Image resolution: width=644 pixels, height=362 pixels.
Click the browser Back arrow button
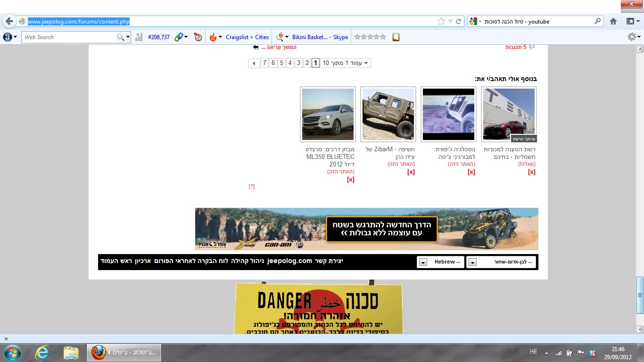pos(9,22)
